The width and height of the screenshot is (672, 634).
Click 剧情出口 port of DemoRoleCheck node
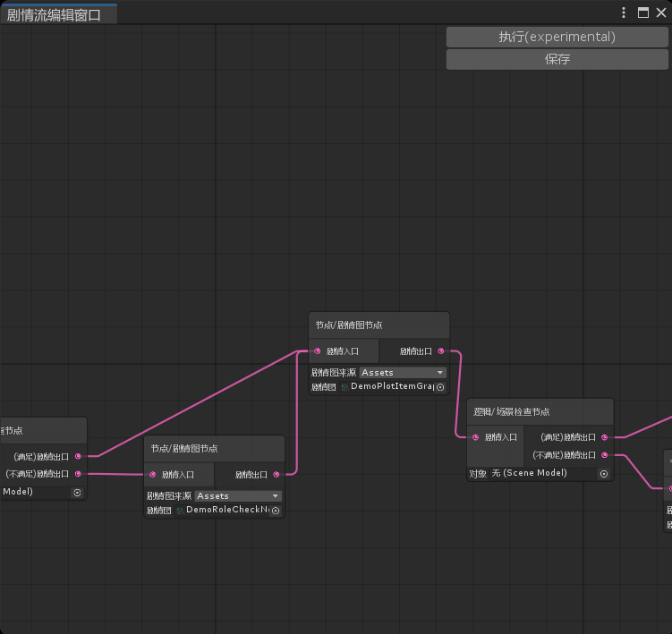pos(276,475)
